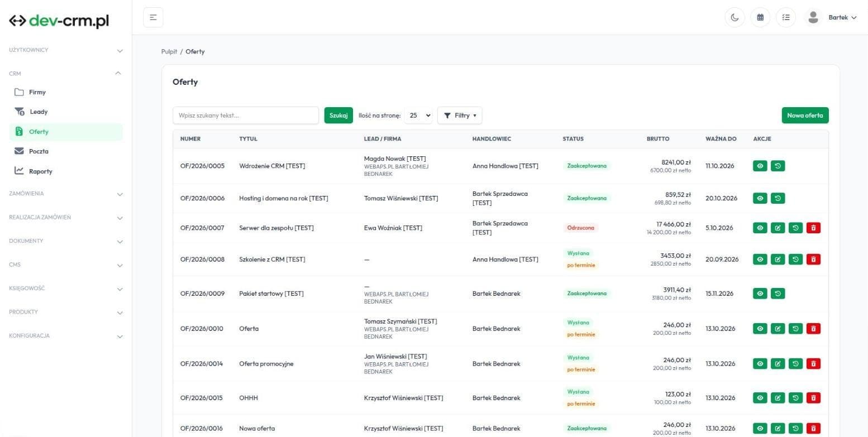This screenshot has width=868, height=437.
Task: Go to Firmy in the sidebar
Action: (x=66, y=92)
